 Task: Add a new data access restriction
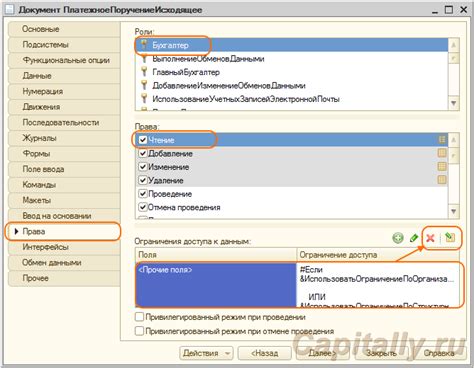[398, 238]
